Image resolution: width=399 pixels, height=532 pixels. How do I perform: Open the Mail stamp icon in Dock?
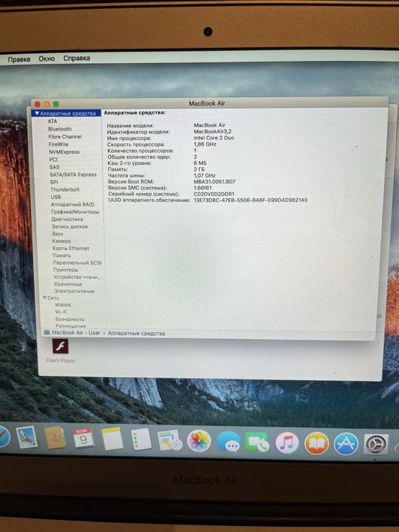[27, 437]
